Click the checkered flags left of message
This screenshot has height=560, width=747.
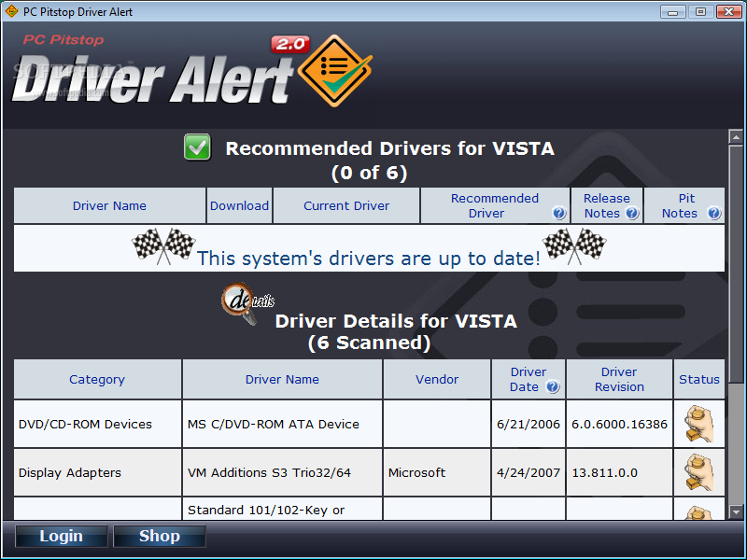click(x=163, y=246)
